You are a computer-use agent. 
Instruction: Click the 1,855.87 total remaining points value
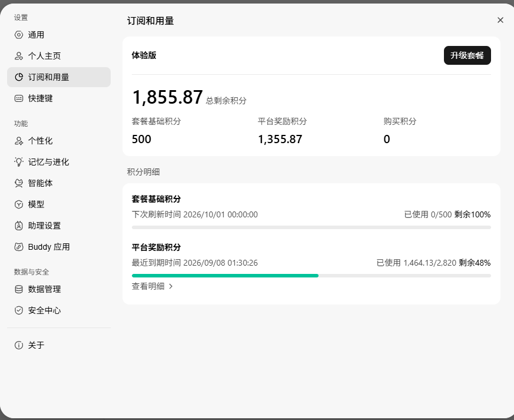click(x=168, y=97)
